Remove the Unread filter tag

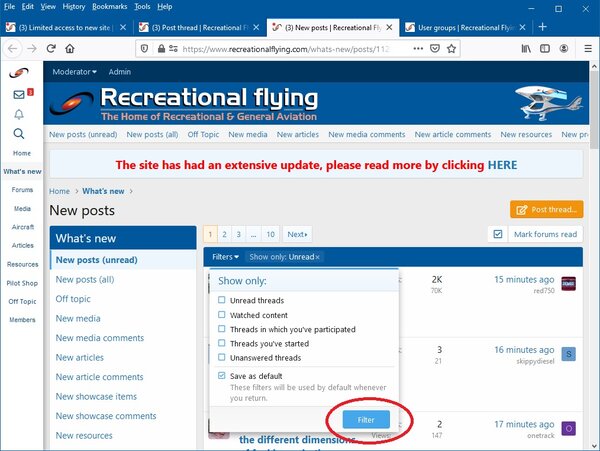tap(318, 257)
